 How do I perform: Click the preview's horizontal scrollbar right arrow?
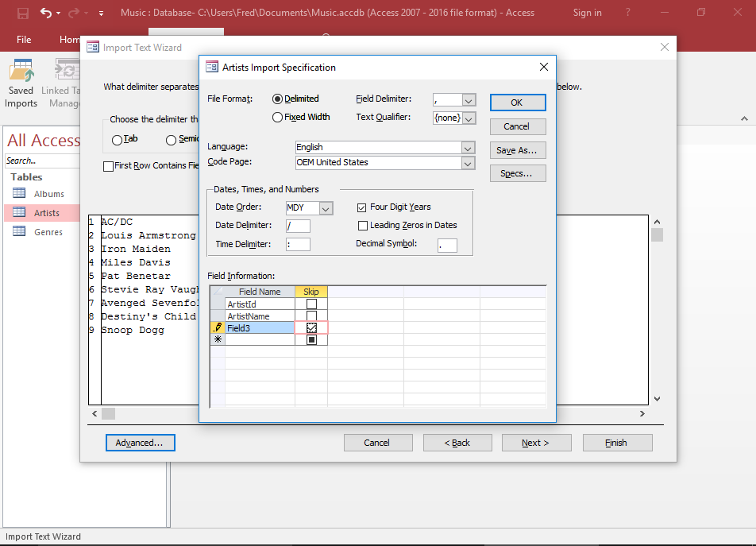pyautogui.click(x=642, y=414)
